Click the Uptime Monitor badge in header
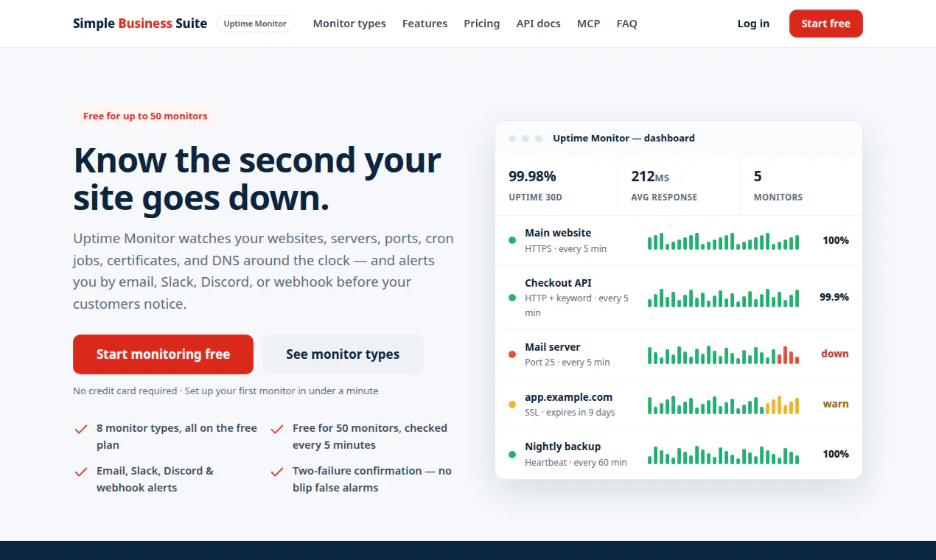 tap(255, 24)
